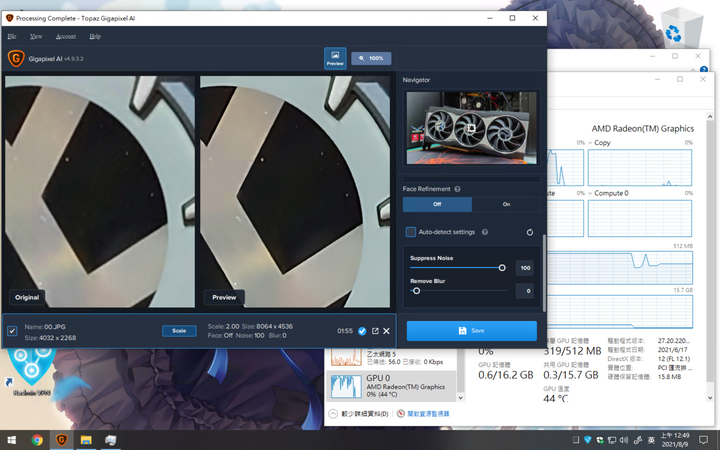
Task: Open the Radmin VPN desktop shortcut
Action: [31, 372]
